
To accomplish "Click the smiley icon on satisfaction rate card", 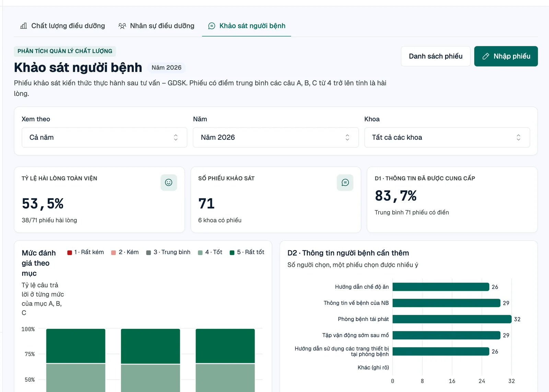I will tap(169, 182).
